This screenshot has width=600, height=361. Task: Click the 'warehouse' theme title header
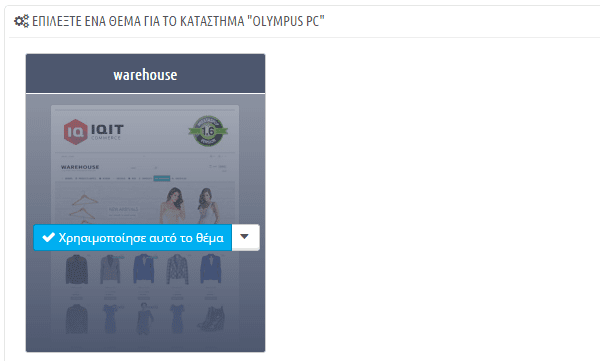click(x=145, y=74)
